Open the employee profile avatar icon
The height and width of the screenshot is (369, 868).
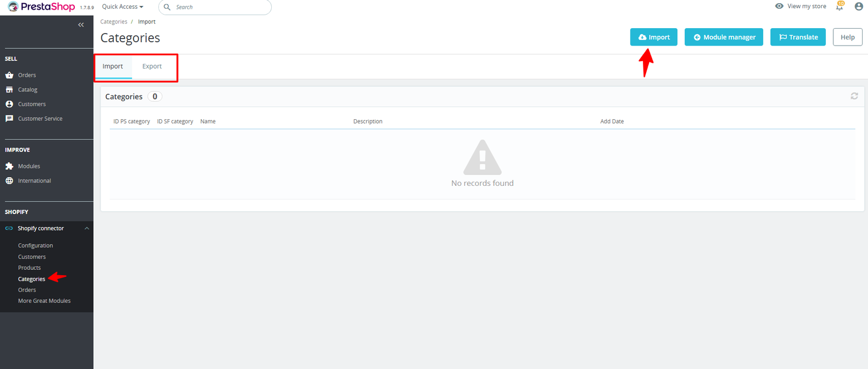[859, 7]
